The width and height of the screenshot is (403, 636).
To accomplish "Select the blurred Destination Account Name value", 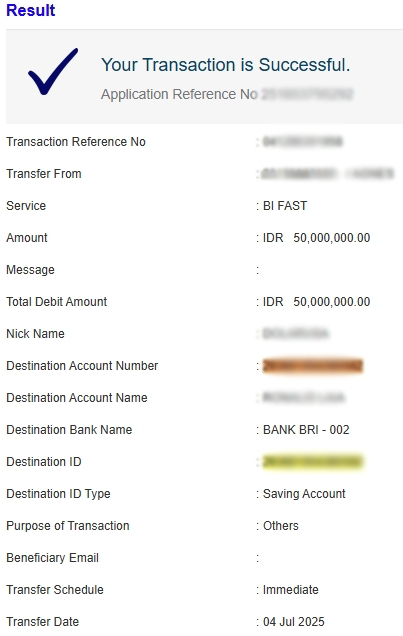I will (x=303, y=398).
